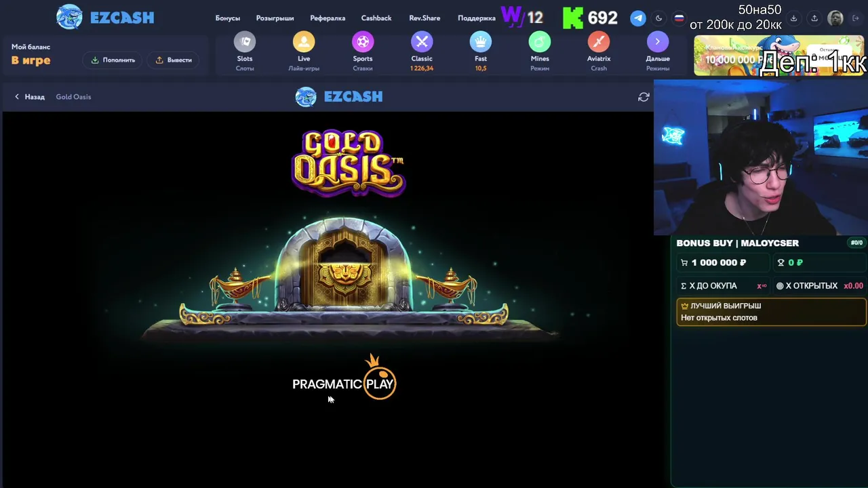Open the Sports betting icon
The height and width of the screenshot is (488, 868).
point(363,42)
